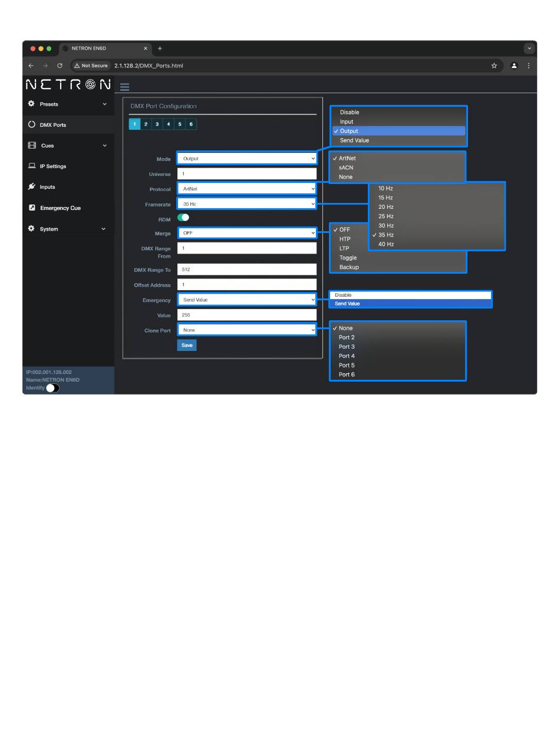Click the emergency Value field
The width and height of the screenshot is (560, 732).
point(247,315)
